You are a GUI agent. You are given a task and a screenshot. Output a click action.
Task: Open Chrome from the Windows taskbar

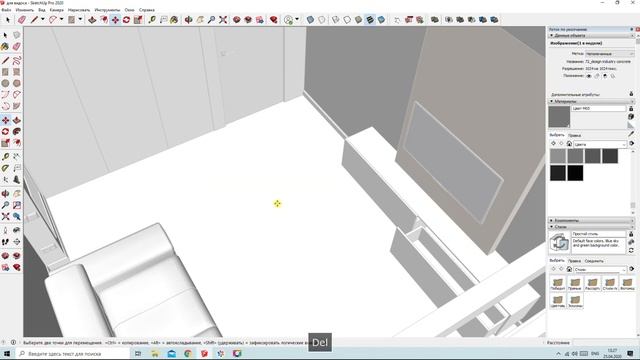click(188, 353)
